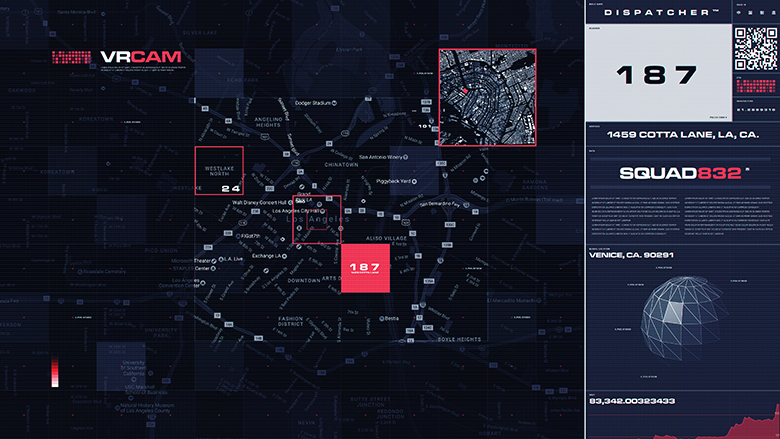Click the Los Angeles City Hall target box
The image size is (780, 439).
coord(317,219)
